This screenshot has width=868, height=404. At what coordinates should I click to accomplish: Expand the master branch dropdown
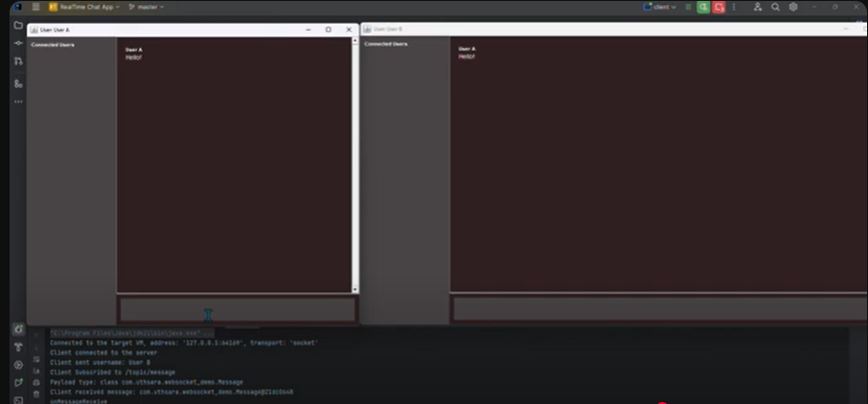click(x=147, y=8)
